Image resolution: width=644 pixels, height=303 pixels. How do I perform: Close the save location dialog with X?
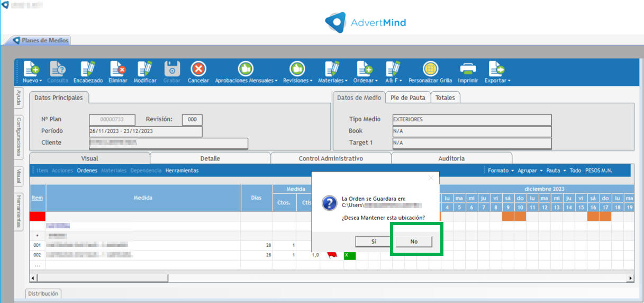tap(431, 179)
